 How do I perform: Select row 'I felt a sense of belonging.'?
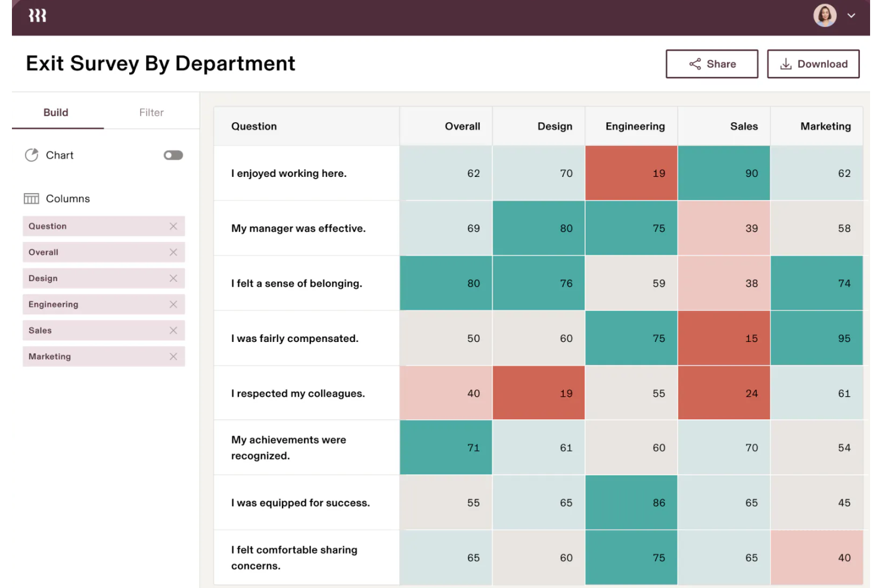538,284
